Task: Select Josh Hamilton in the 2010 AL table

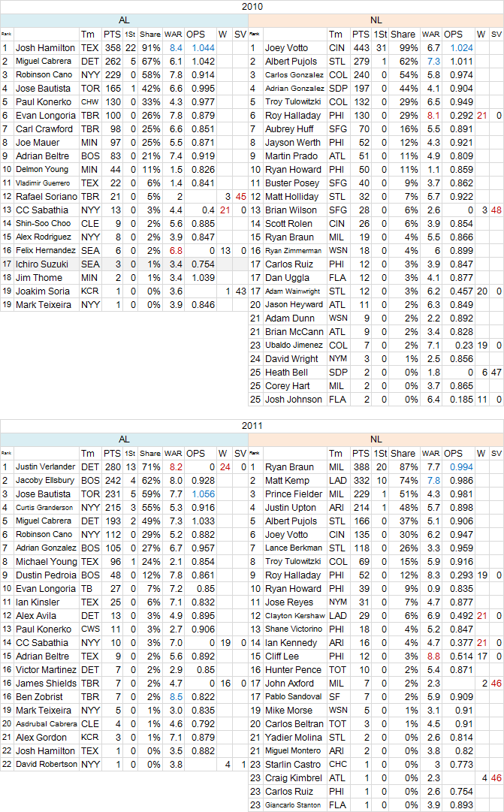Action: 46,47
